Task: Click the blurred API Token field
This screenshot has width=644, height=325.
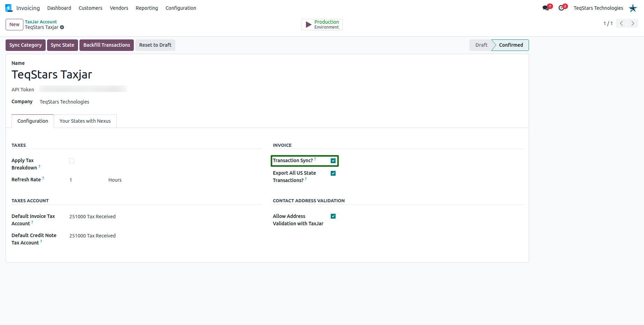Action: (x=83, y=89)
